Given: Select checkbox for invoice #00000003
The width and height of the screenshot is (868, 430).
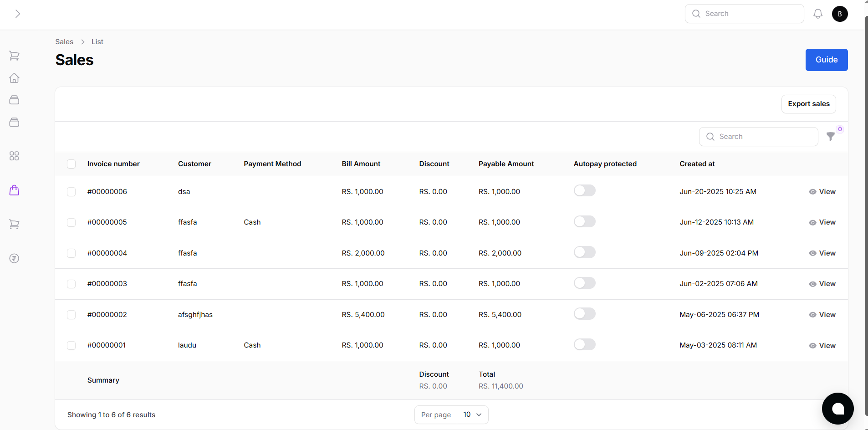Looking at the screenshot, I should pos(71,284).
